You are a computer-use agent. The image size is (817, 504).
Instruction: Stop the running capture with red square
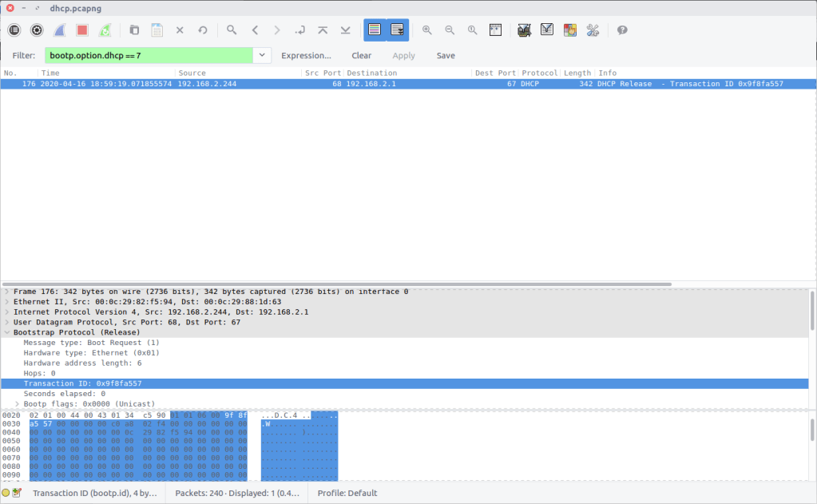coord(82,30)
